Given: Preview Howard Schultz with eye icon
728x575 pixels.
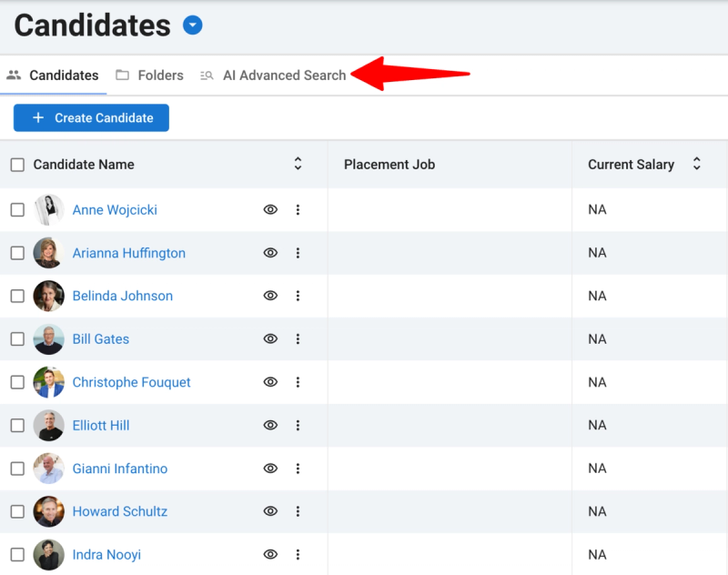Looking at the screenshot, I should pos(270,511).
